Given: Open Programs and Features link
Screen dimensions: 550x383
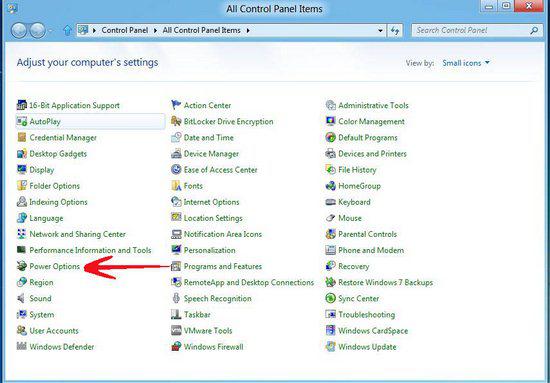Looking at the screenshot, I should [223, 267].
